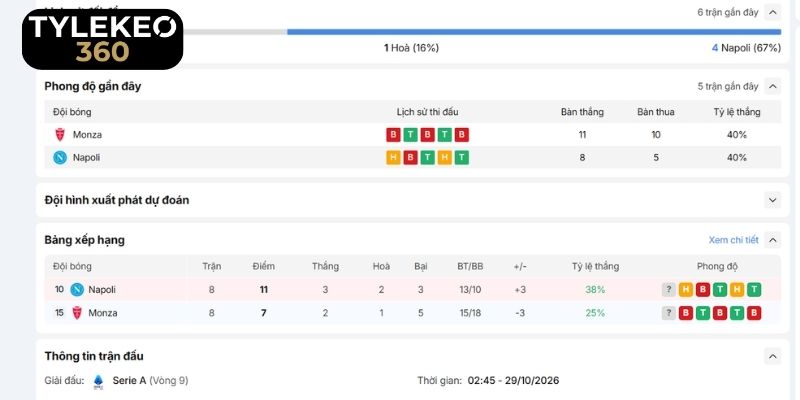Click Tỷ lệ thắng header in form table
Screen dimensions: 800x400
tap(737, 112)
